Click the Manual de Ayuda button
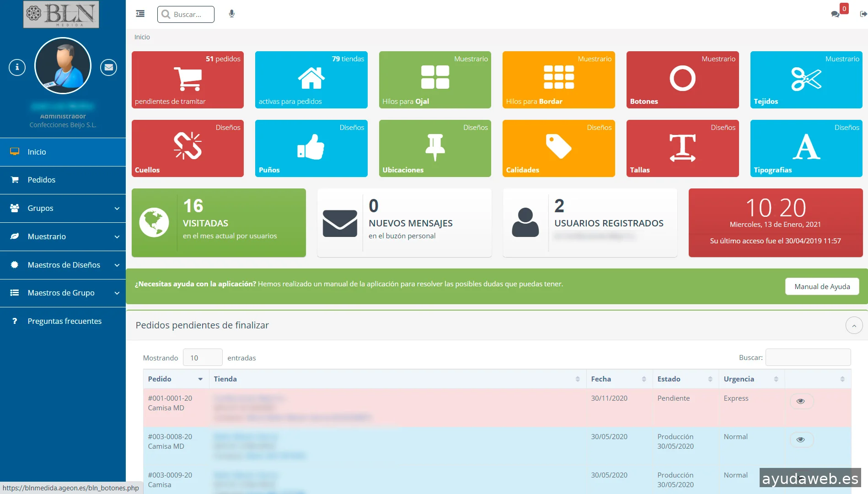 [822, 286]
